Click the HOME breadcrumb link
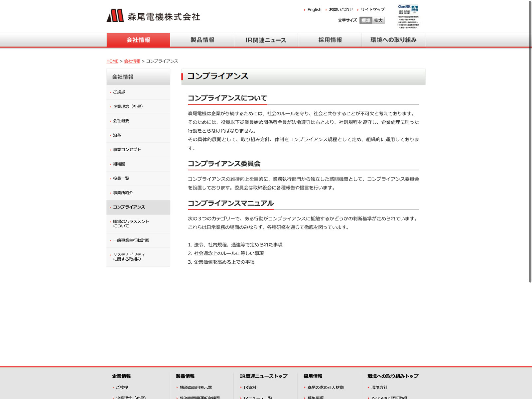 click(x=112, y=61)
